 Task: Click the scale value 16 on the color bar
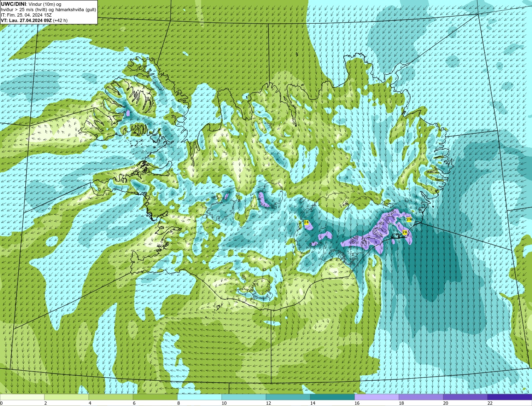tap(357, 403)
